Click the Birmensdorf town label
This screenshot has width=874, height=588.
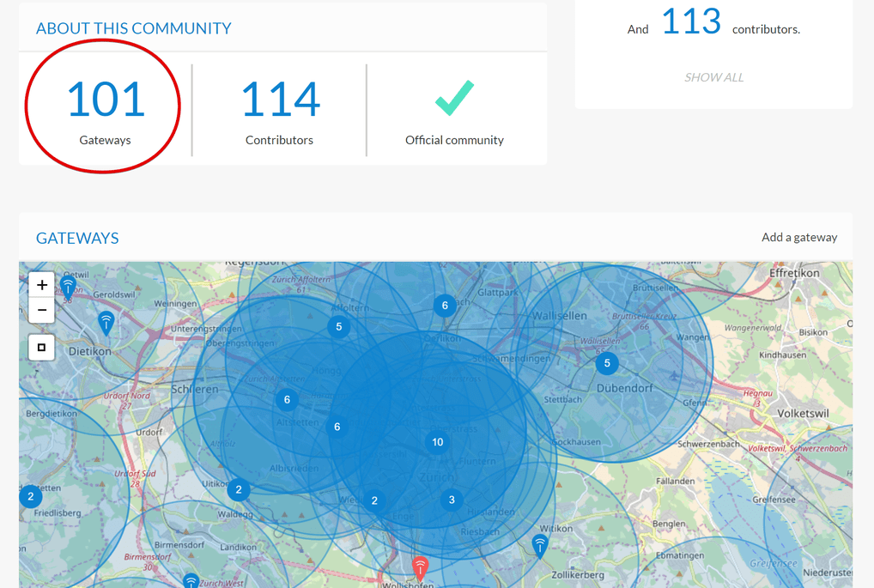pyautogui.click(x=179, y=544)
